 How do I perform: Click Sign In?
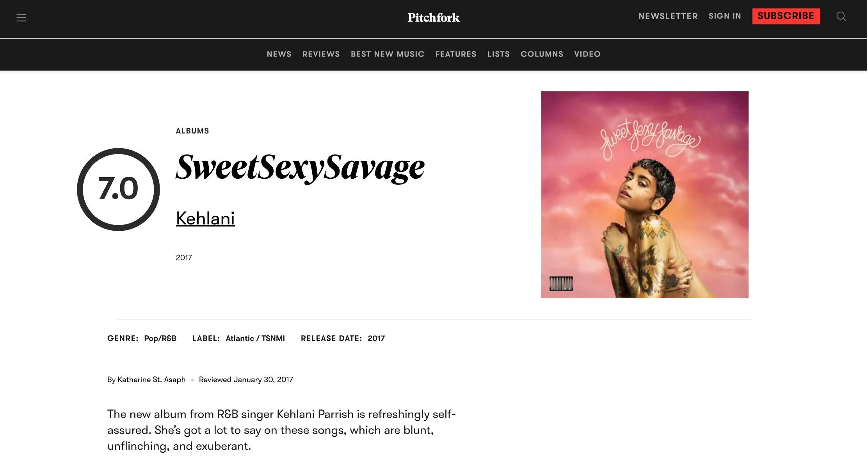pyautogui.click(x=725, y=16)
